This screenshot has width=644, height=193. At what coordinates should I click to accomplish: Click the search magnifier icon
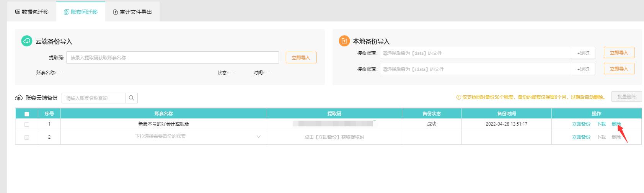(x=131, y=98)
